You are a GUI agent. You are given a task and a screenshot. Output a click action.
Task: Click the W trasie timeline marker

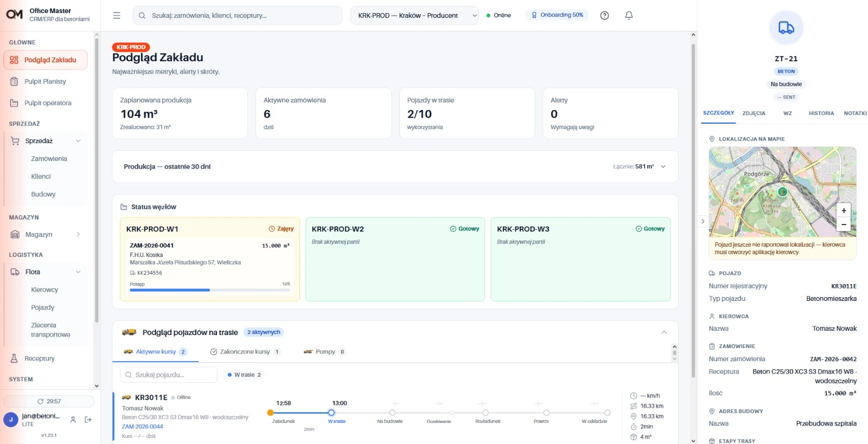pos(331,413)
